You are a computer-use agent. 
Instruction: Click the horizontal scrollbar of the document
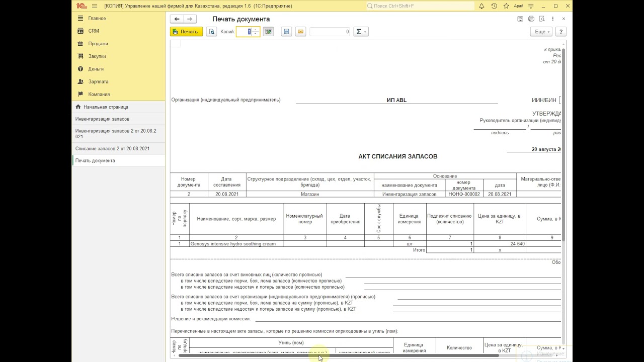(x=338, y=355)
